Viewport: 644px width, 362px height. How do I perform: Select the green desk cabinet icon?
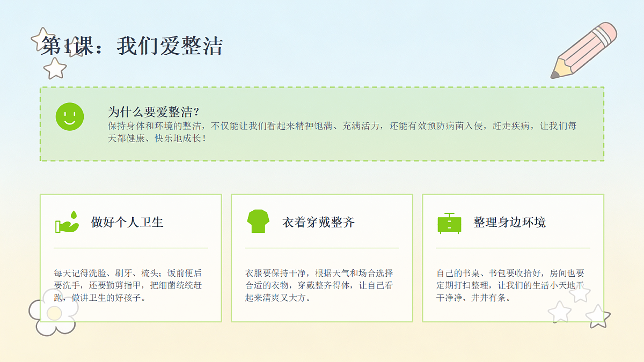pos(449,223)
